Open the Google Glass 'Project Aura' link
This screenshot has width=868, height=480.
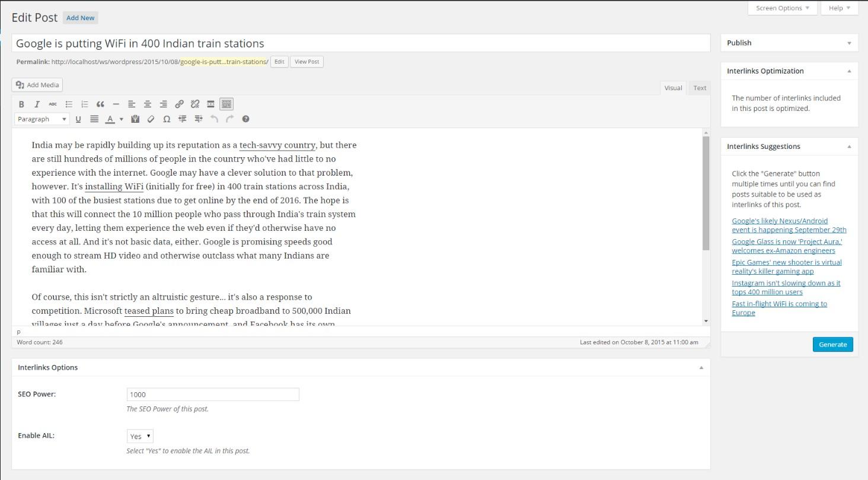tap(787, 246)
